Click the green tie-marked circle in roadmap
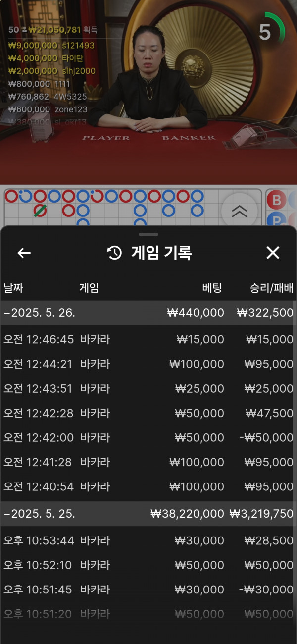This screenshot has height=644, width=297. click(x=40, y=211)
